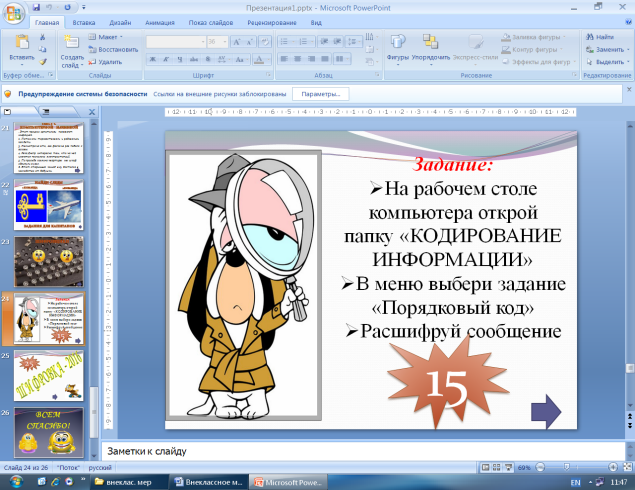Switch to the Анимация ribbon tab

coord(160,23)
